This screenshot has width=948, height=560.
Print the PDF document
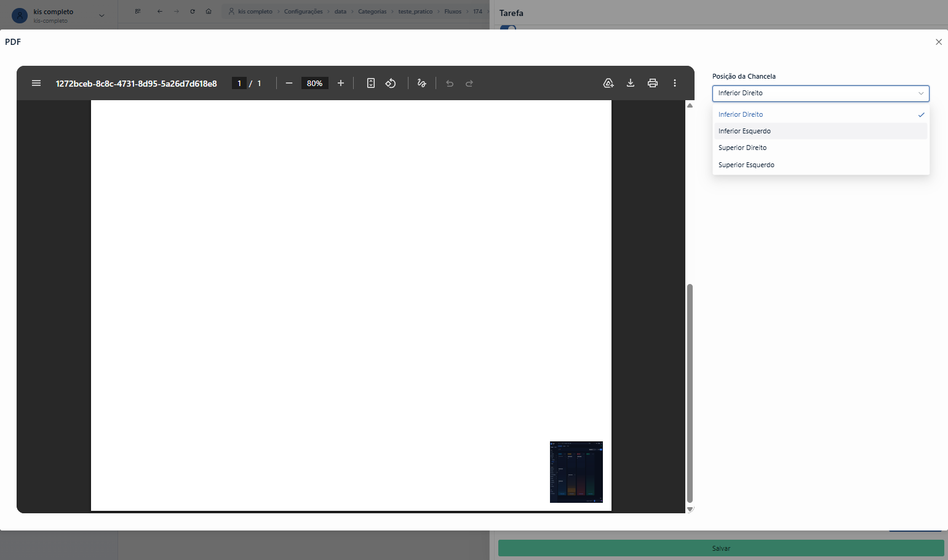[653, 83]
